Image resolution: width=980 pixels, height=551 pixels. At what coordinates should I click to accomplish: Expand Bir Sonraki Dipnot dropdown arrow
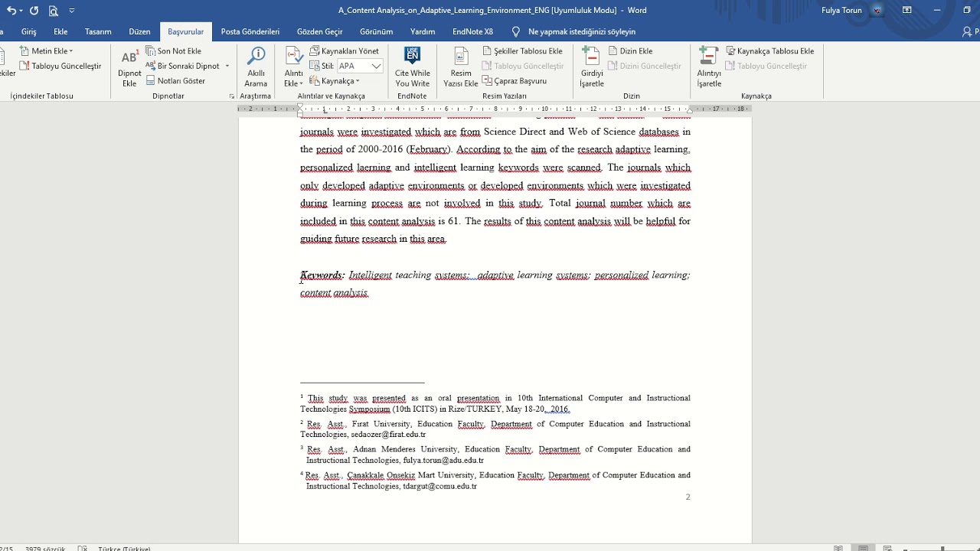point(227,66)
